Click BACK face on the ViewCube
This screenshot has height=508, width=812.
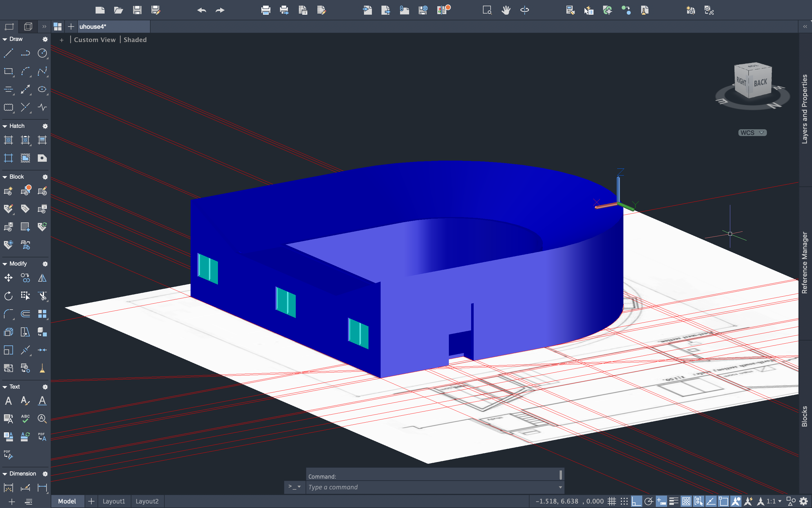[x=761, y=82]
